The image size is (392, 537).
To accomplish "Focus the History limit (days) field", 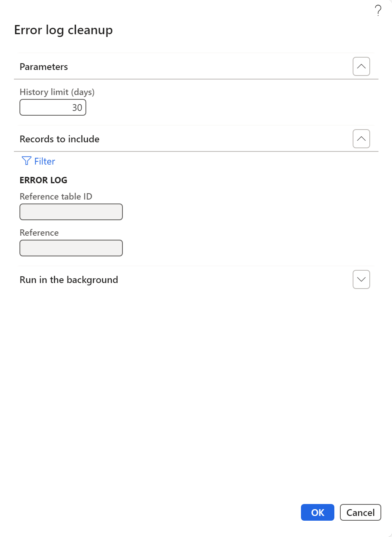I will [x=53, y=108].
